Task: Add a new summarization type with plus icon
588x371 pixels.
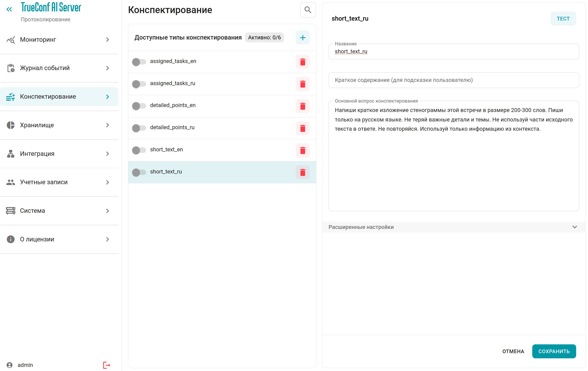Action: click(x=303, y=37)
